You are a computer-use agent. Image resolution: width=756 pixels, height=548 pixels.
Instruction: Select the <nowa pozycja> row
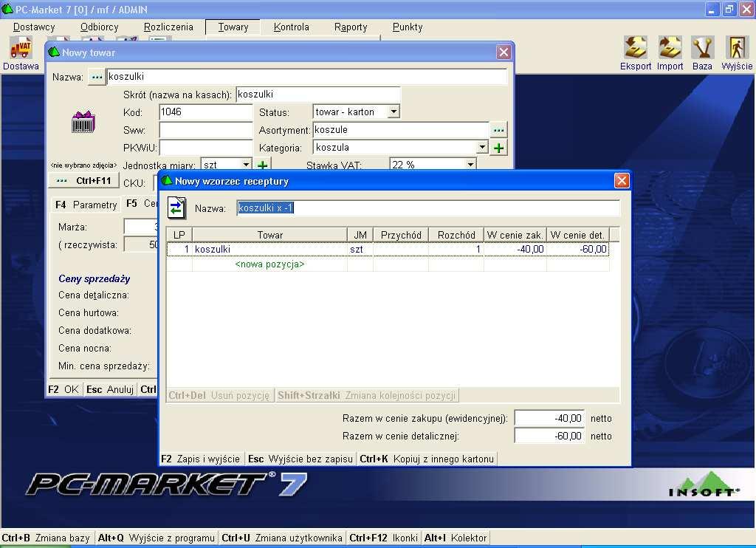(x=388, y=264)
